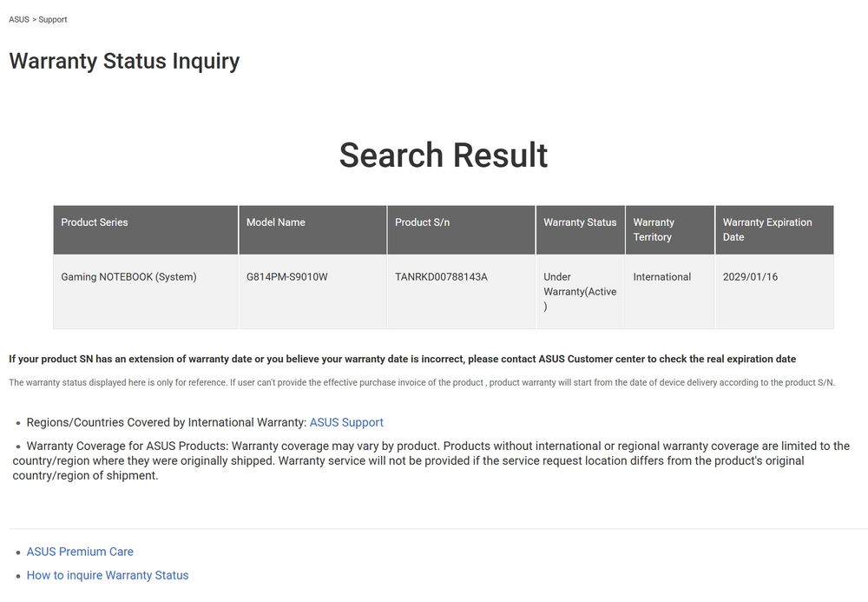This screenshot has width=868, height=602.
Task: Click the Product Series column header
Action: pos(95,222)
